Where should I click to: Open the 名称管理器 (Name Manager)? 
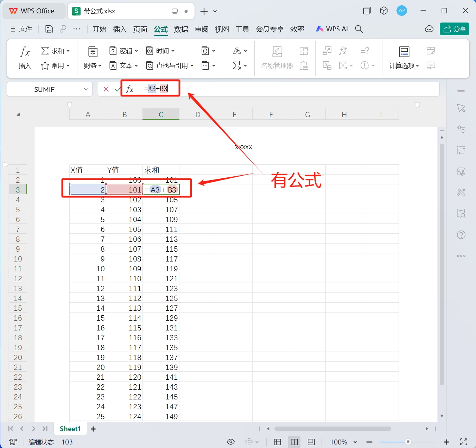277,58
